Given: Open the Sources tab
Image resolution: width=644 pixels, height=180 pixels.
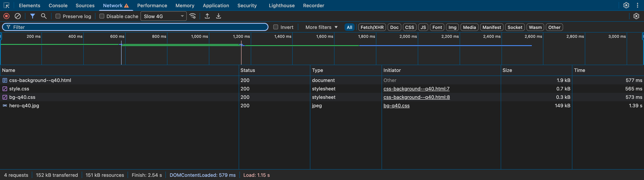Looking at the screenshot, I should [x=85, y=5].
